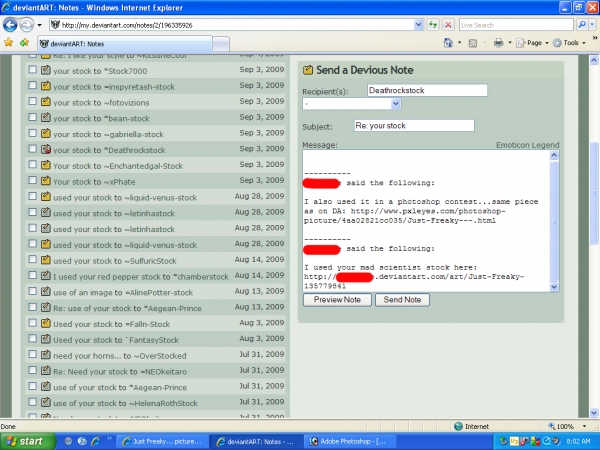
Task: Open Favorites Center star icon
Action: [x=8, y=42]
